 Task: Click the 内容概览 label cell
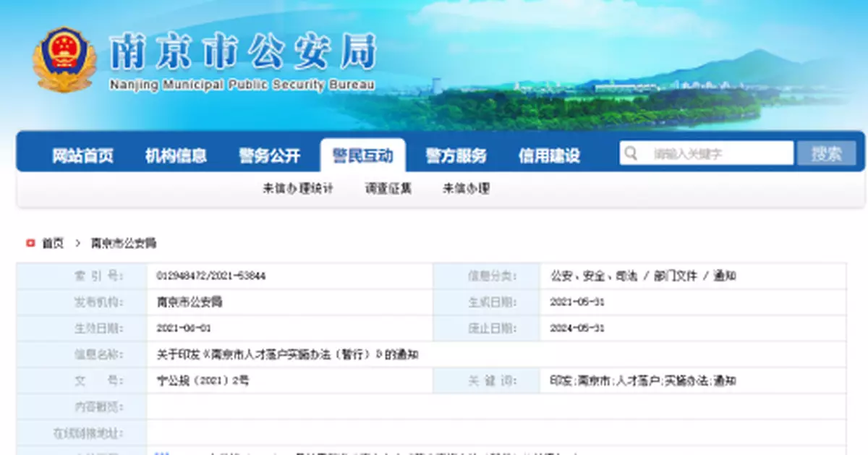82,407
